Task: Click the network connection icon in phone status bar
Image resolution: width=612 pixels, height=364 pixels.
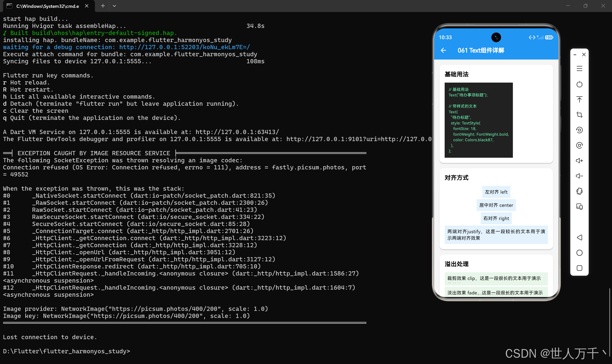Action: (532, 37)
